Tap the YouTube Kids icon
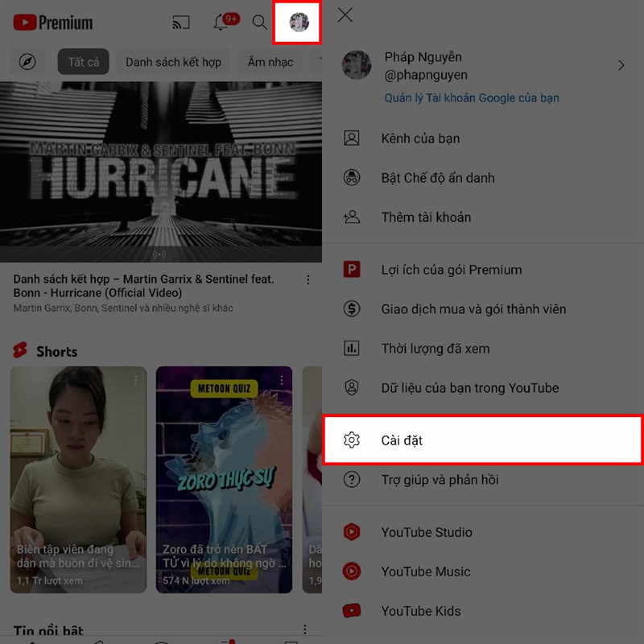The image size is (644, 644). pyautogui.click(x=352, y=611)
